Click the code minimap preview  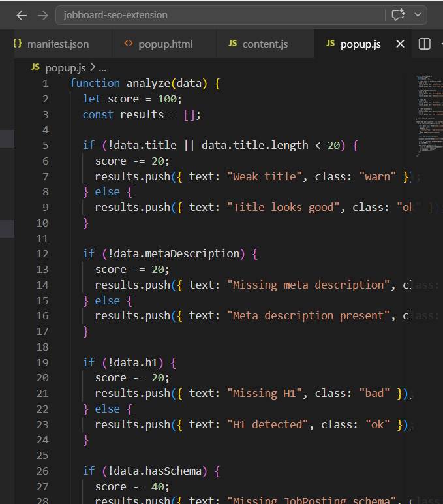(x=426, y=114)
